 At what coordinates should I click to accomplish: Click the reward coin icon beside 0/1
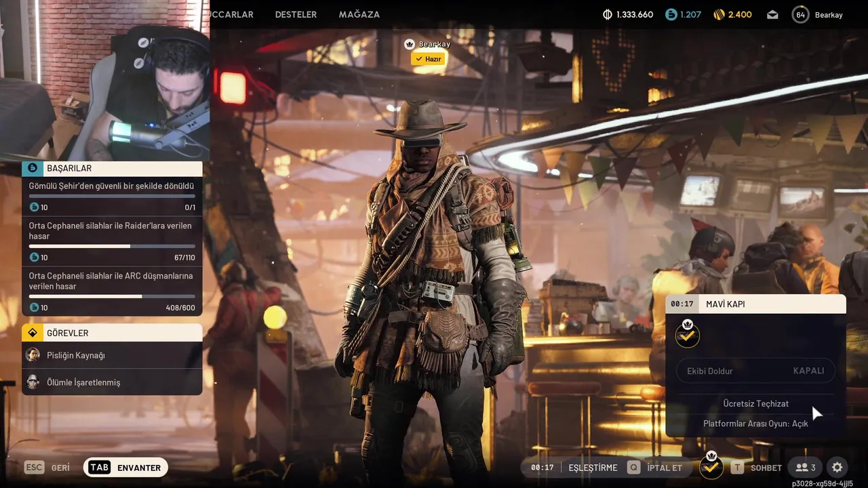click(x=34, y=207)
